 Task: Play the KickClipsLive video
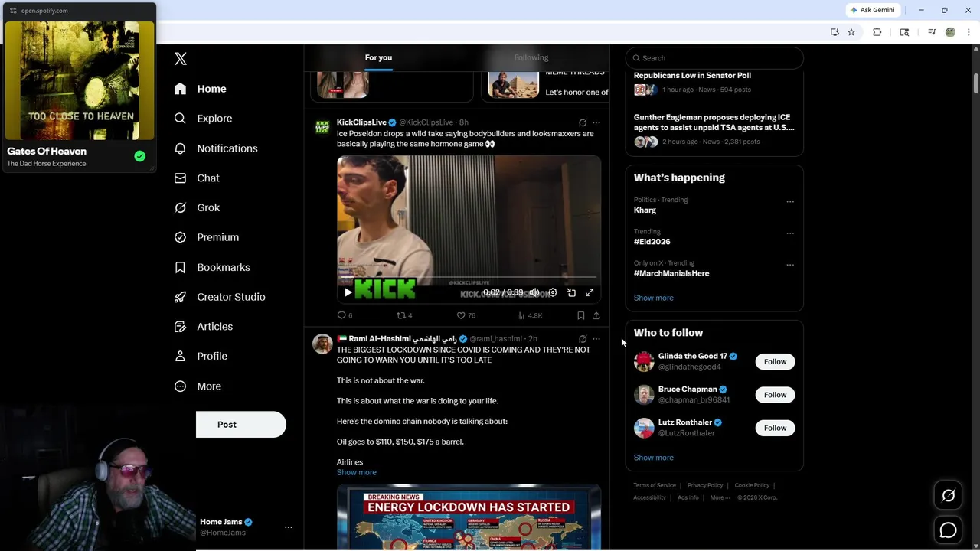pos(348,292)
